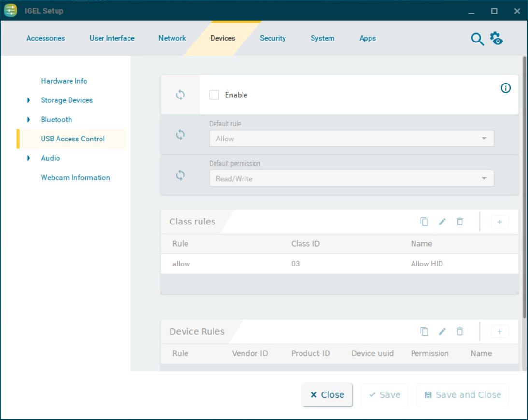528x420 pixels.
Task: Tick the Enable checkbox
Action: click(x=214, y=95)
